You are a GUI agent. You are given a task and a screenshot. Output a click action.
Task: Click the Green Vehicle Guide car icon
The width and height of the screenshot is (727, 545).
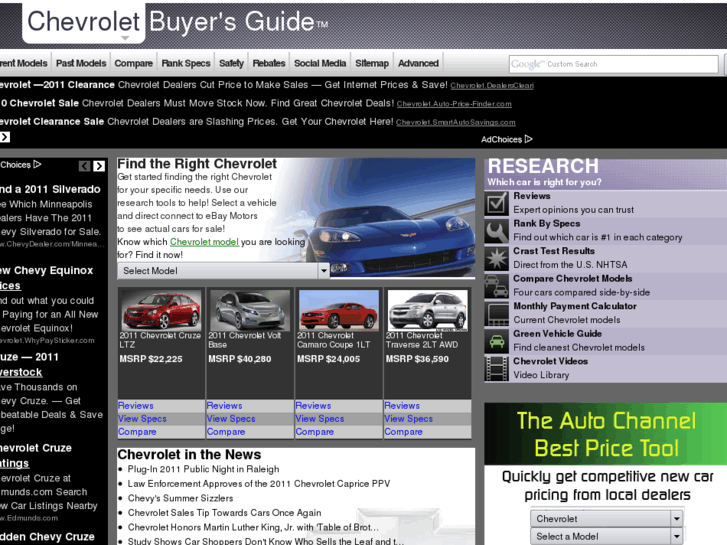(x=497, y=341)
